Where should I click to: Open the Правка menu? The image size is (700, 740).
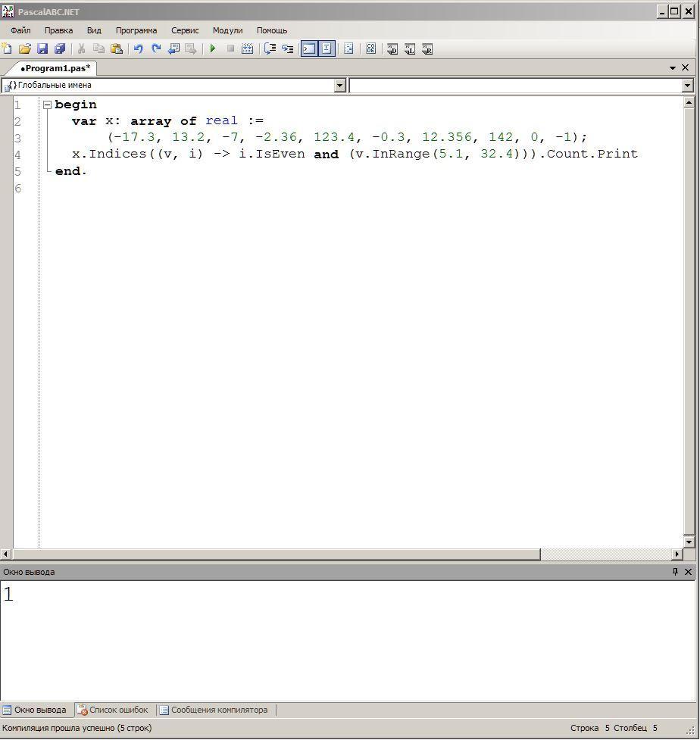tap(58, 31)
